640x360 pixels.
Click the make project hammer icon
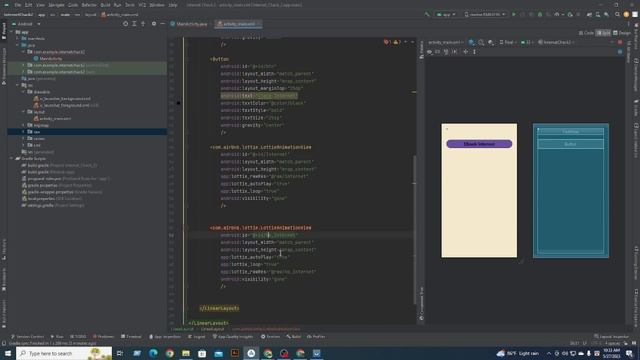coord(427,14)
